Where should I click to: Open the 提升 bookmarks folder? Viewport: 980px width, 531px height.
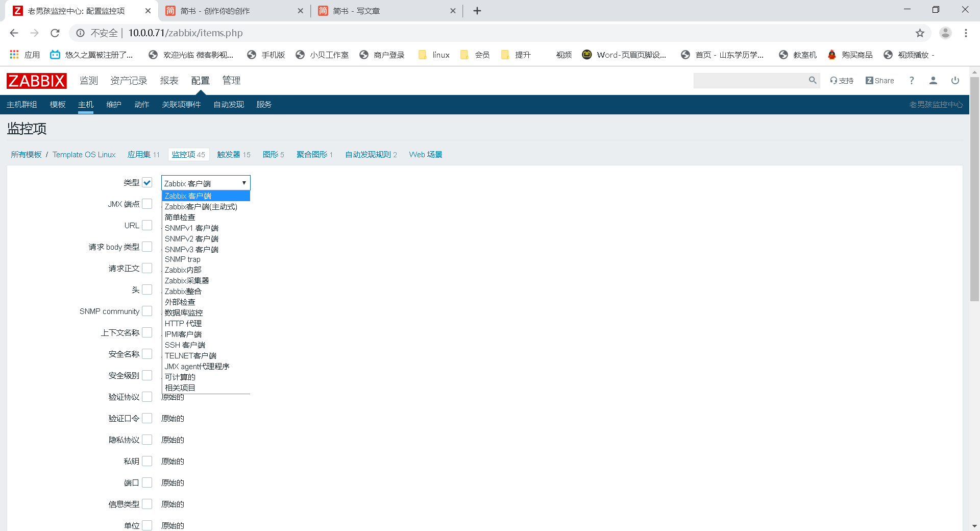(516, 55)
